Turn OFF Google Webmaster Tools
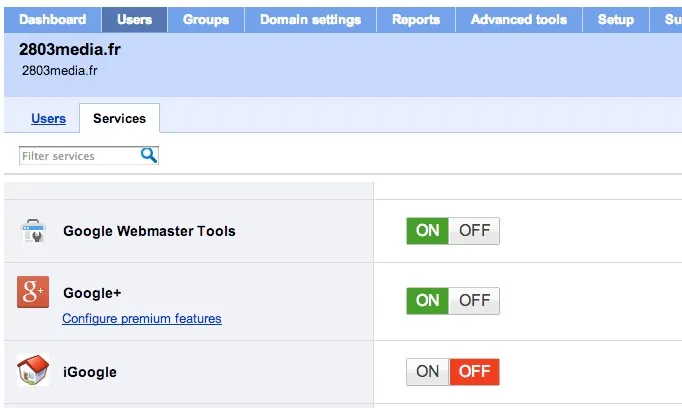Screen dimensions: 682x408 click(474, 231)
